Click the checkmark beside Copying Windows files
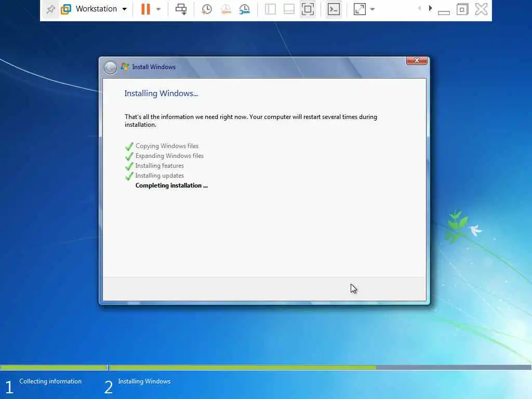The width and height of the screenshot is (532, 399). coord(129,147)
